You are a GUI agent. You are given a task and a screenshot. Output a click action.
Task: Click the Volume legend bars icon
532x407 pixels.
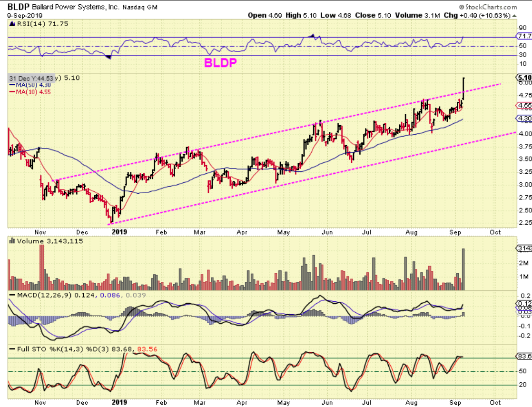12,241
